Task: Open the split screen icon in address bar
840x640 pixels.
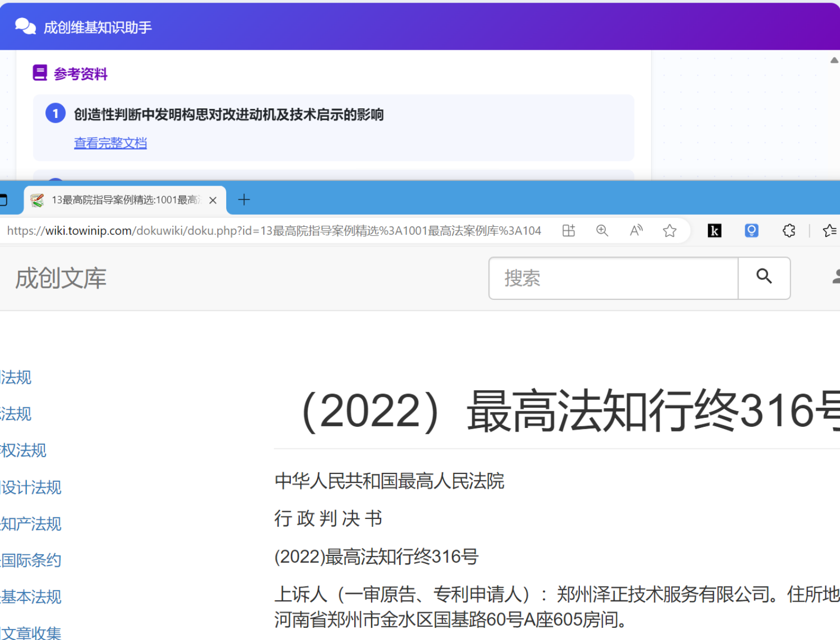Action: pyautogui.click(x=568, y=231)
